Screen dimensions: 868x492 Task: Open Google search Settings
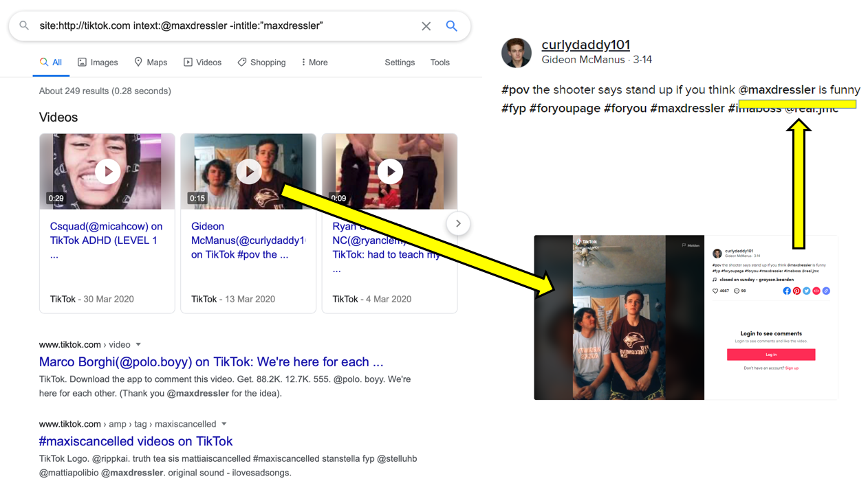coord(400,63)
